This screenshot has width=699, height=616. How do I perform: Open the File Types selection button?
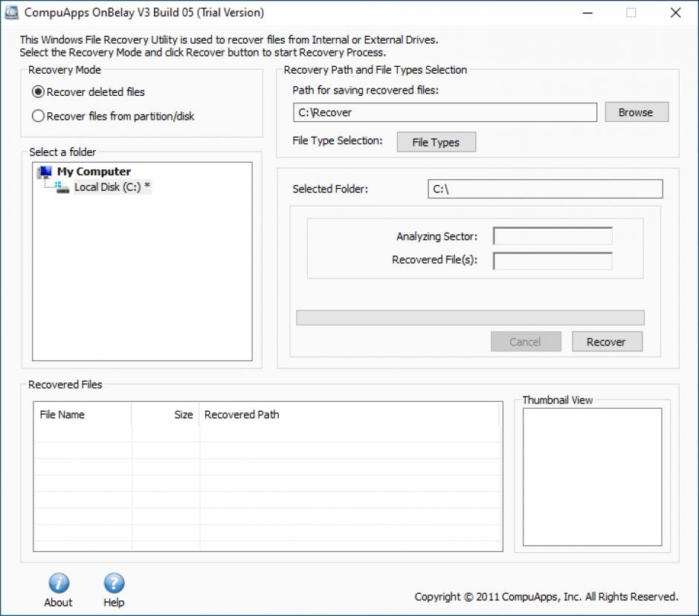pos(436,142)
